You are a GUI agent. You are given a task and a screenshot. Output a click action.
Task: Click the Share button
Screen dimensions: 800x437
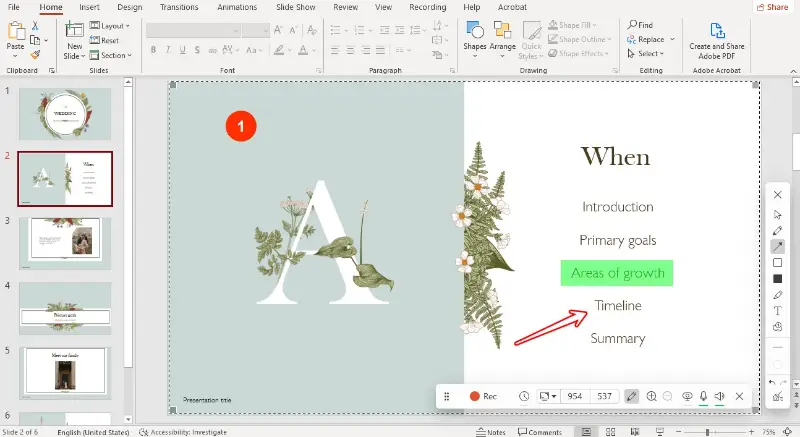(773, 7)
